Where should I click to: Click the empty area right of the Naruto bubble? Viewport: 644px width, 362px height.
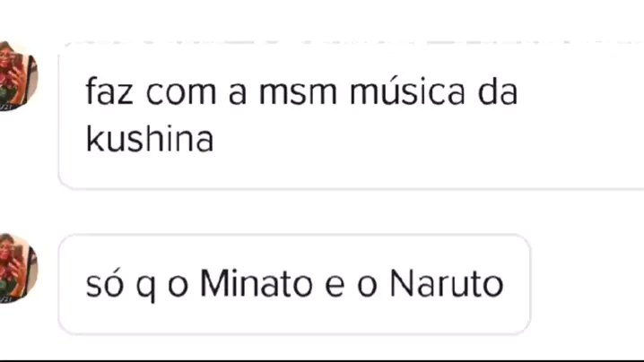[x=587, y=284]
